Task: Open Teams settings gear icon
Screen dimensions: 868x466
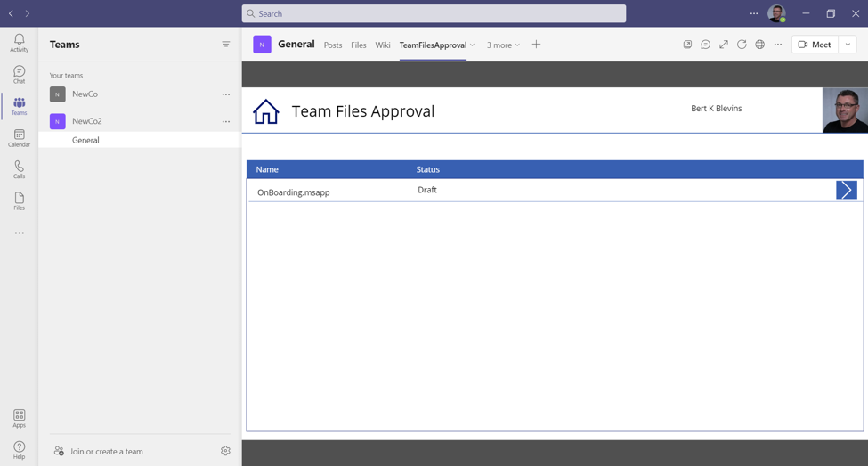Action: pos(225,451)
